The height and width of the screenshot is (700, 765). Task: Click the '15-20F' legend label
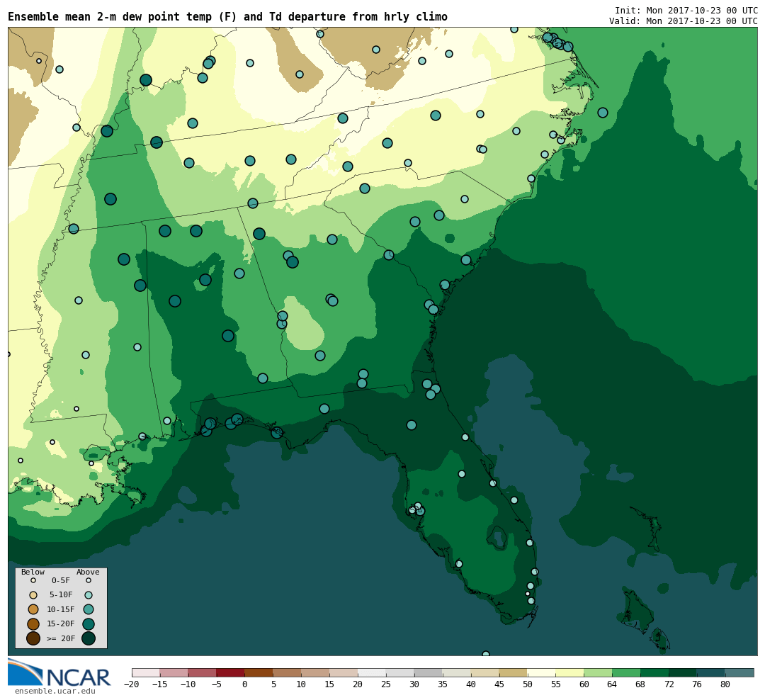(x=61, y=624)
